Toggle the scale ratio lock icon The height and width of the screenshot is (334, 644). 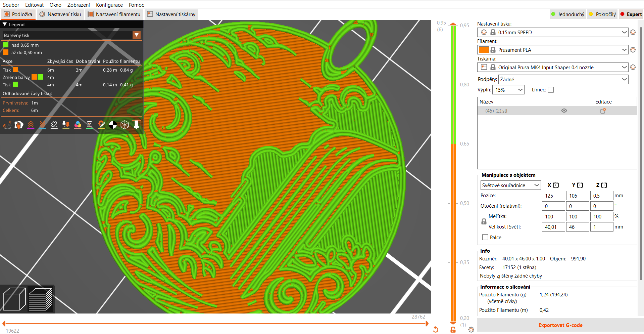point(484,221)
